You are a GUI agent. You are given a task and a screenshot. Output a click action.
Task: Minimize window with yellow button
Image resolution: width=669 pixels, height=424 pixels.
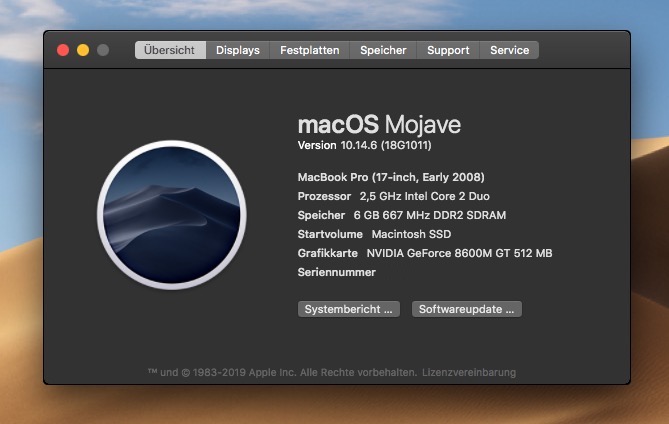pos(83,50)
